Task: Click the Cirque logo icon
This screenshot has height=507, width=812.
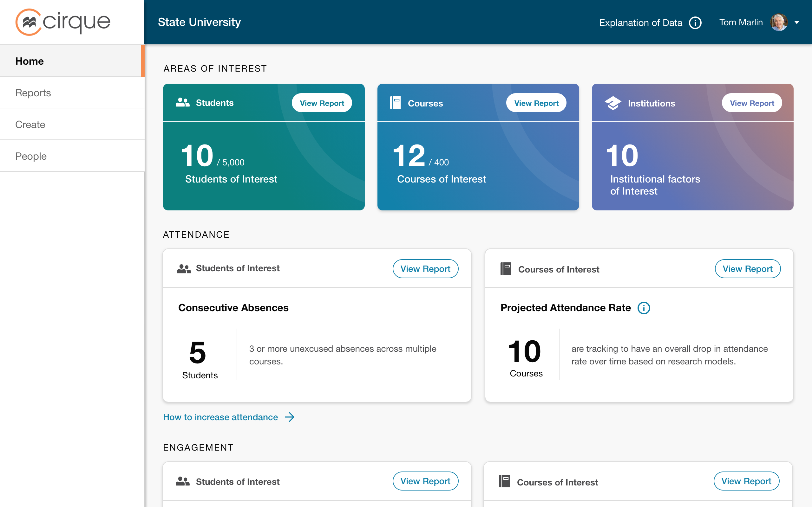Action: coord(29,22)
